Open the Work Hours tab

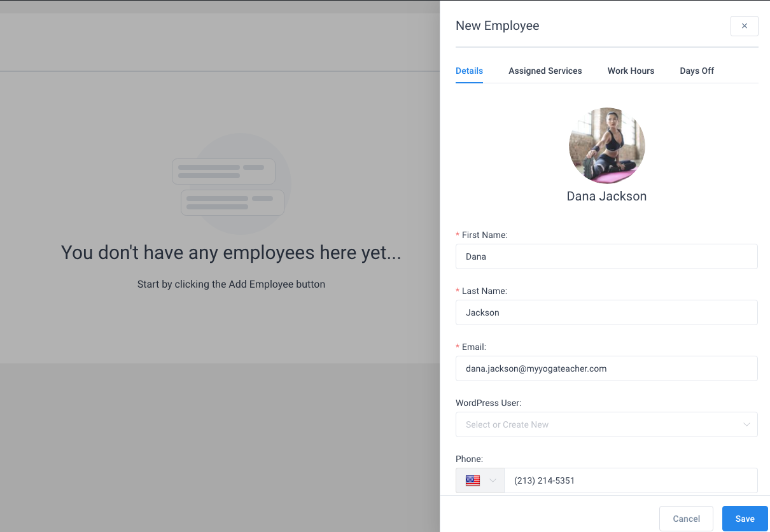(x=631, y=71)
